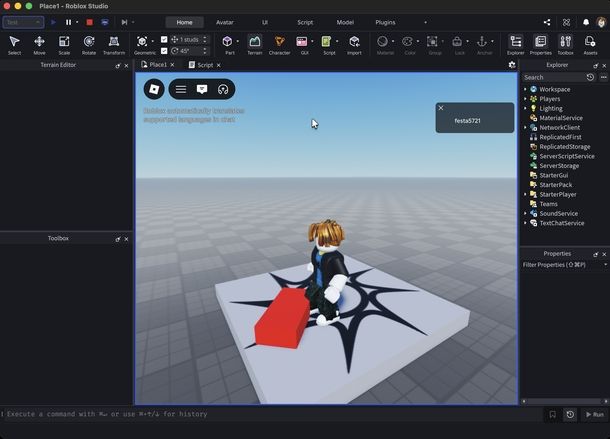Open the Script ribbon tab
The height and width of the screenshot is (439, 610).
(x=305, y=22)
